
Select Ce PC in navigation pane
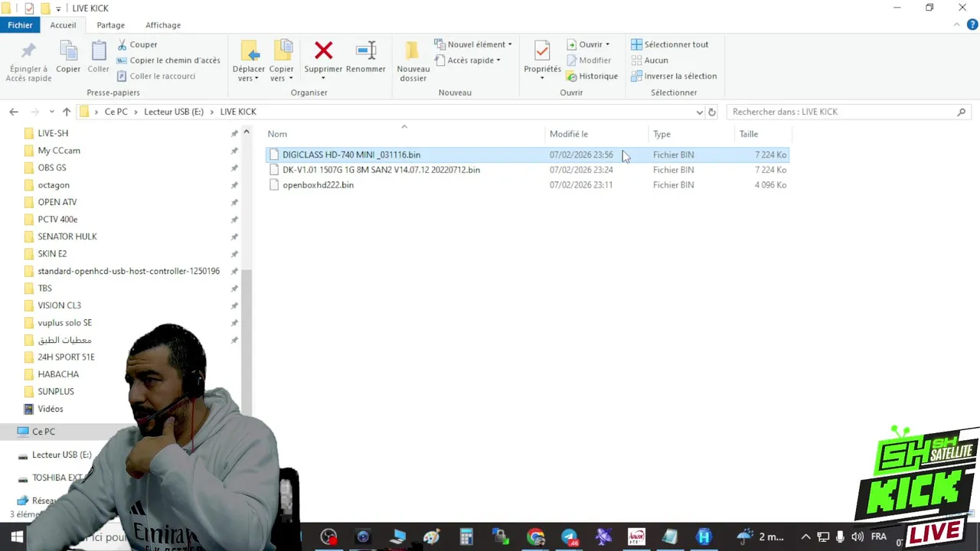(x=44, y=432)
